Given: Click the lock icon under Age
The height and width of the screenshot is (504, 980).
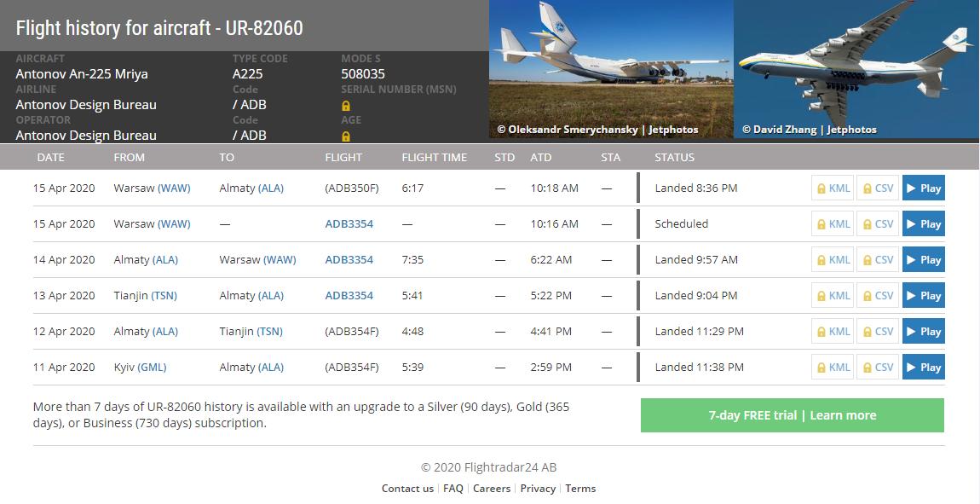Looking at the screenshot, I should [346, 136].
